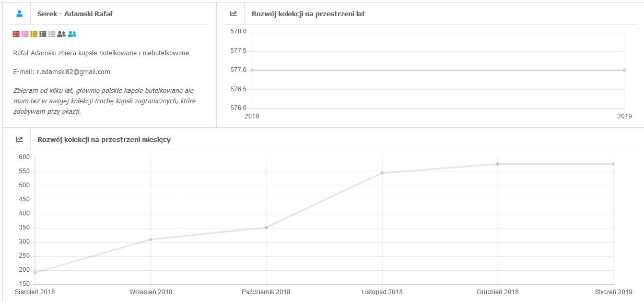Click the monthly chart icon beside 'Rozwój kolekcji na przestrzeni miesięcy'
644x302 pixels.
(x=19, y=139)
